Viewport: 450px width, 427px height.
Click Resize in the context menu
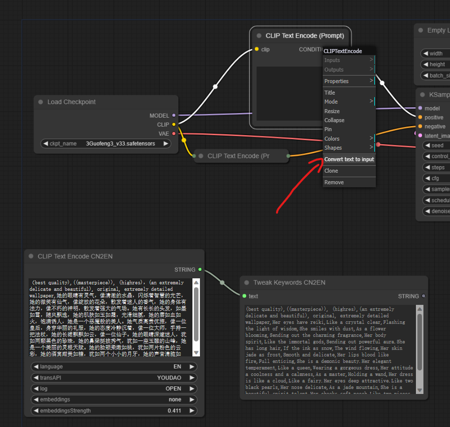click(349, 111)
